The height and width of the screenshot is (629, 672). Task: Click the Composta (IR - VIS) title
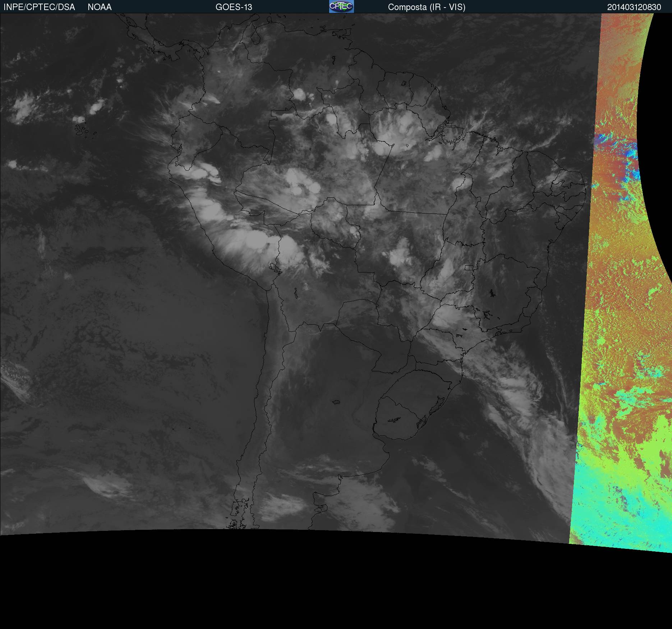point(427,7)
